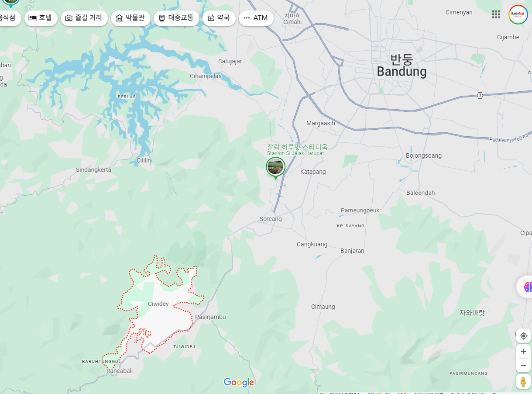
Task: Click the brain extension icon at the right edge
Action: pyautogui.click(x=526, y=287)
